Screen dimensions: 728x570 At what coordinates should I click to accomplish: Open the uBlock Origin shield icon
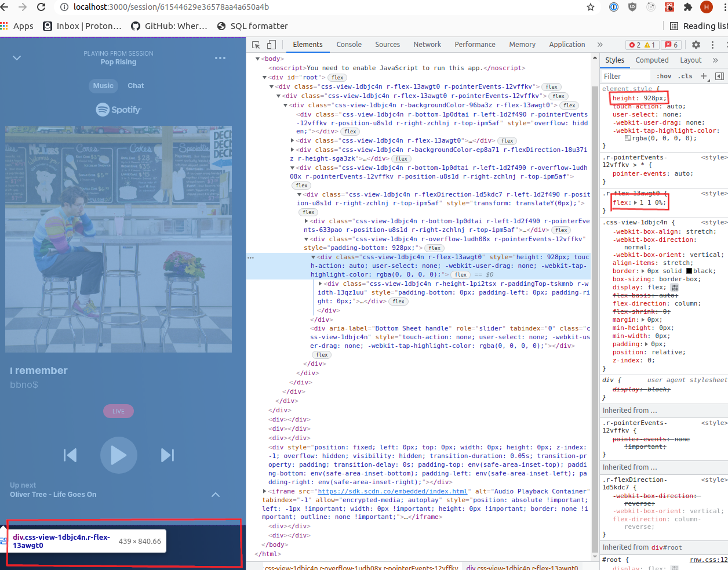(x=632, y=8)
